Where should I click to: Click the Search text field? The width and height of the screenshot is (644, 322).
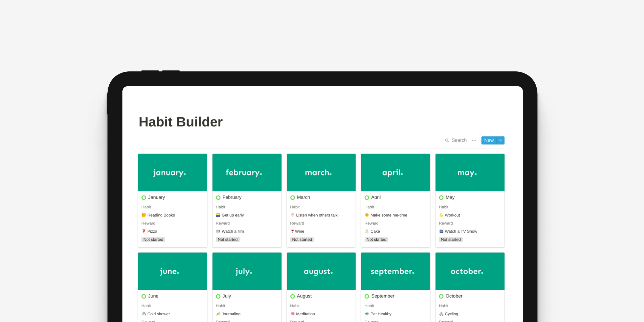pos(459,140)
